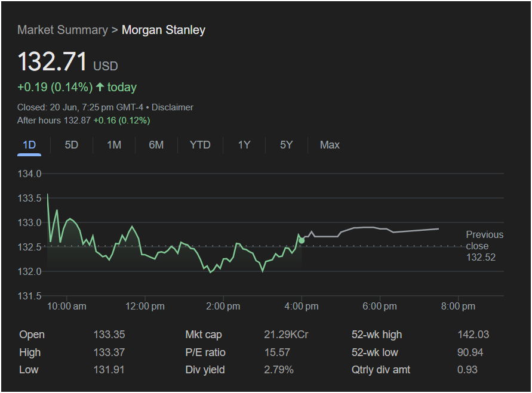Click the 10:00 am axis label
The width and height of the screenshot is (532, 393).
[66, 307]
